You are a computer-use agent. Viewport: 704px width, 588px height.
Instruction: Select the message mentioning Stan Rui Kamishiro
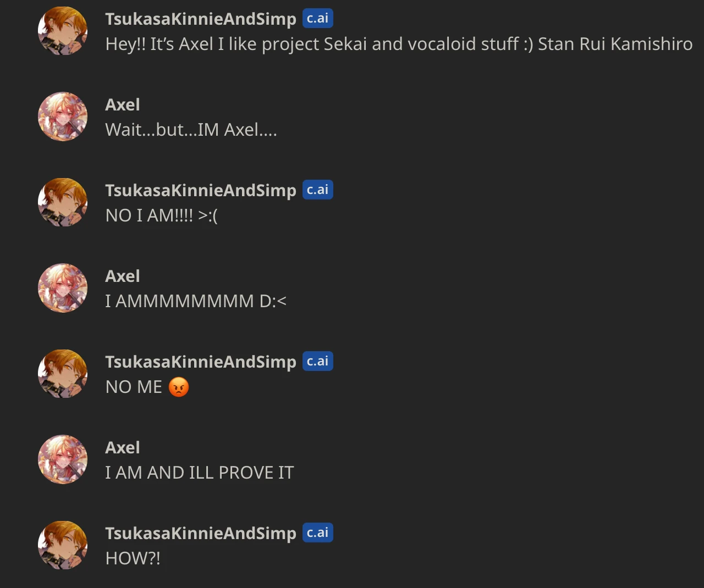pyautogui.click(x=398, y=44)
